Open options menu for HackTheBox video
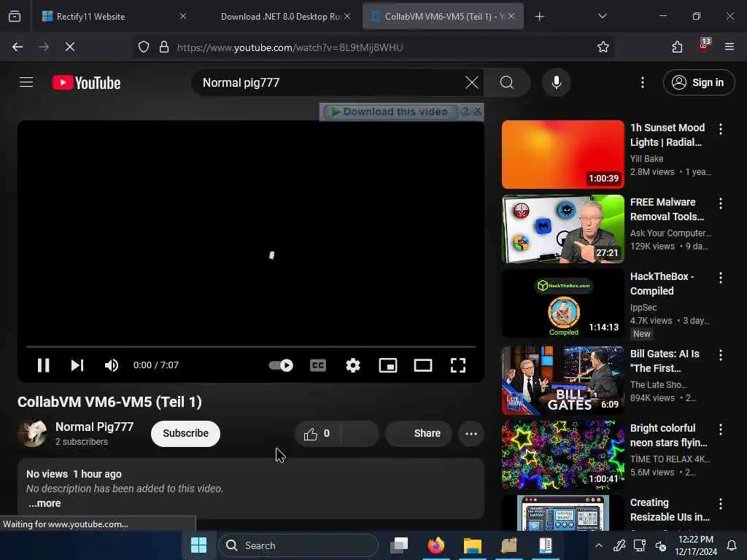Screen dimensions: 747x560 click(x=720, y=278)
